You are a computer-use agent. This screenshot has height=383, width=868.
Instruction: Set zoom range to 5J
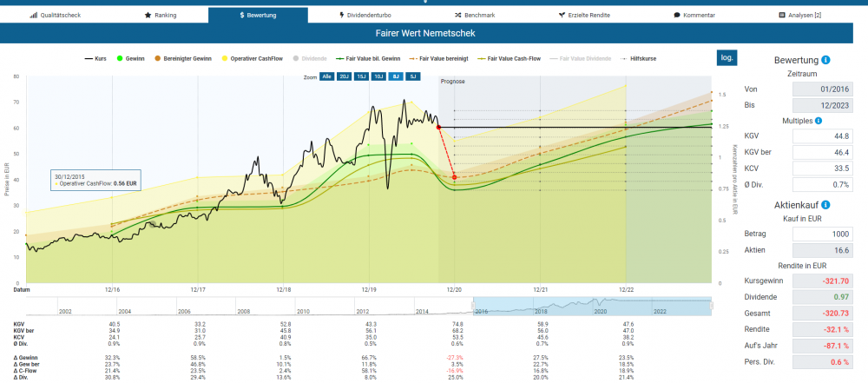tap(412, 76)
